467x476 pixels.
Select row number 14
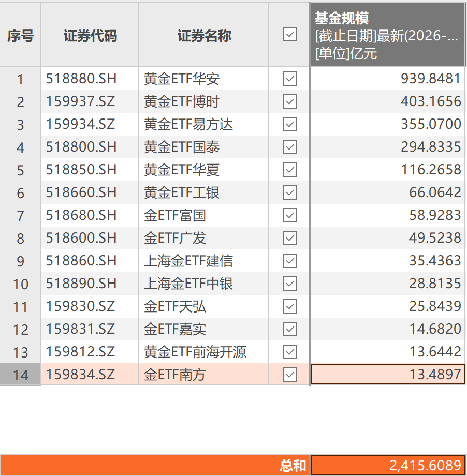coord(20,375)
